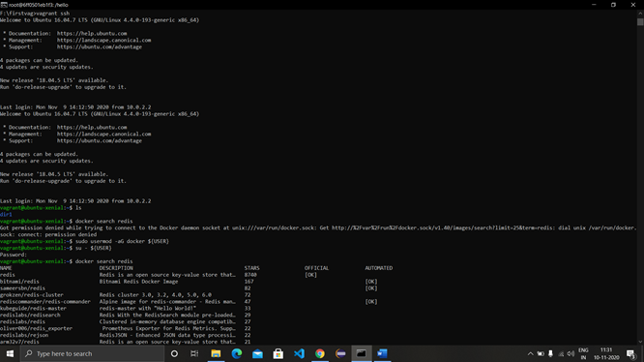
Task: Open volume control tray icon
Action: [571, 353]
